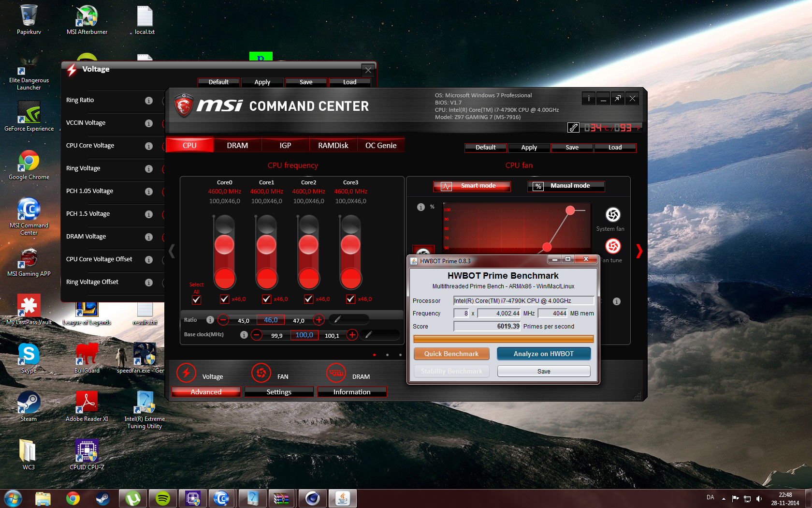Click Steam icon in taskbar

(103, 498)
